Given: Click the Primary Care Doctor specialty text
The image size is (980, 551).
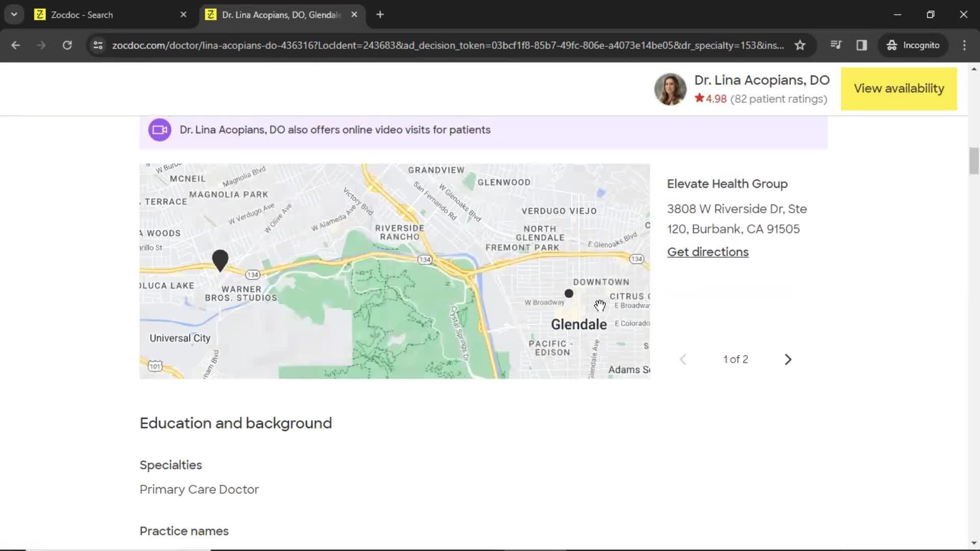Looking at the screenshot, I should click(x=199, y=489).
